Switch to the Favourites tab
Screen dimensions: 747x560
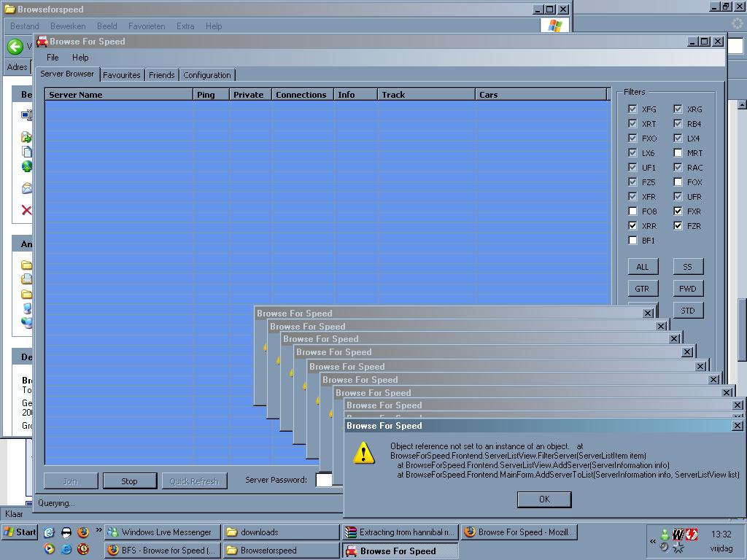122,75
